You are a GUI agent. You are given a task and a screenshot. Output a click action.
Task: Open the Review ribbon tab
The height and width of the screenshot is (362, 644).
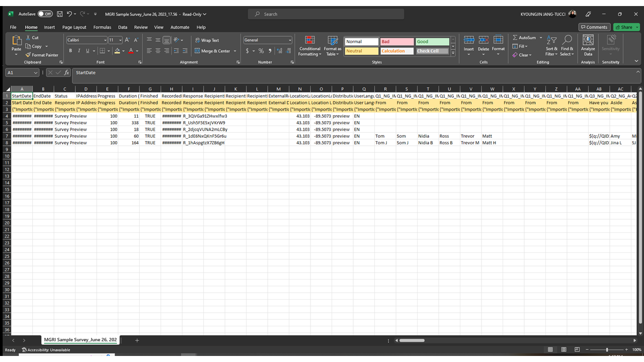pos(140,27)
